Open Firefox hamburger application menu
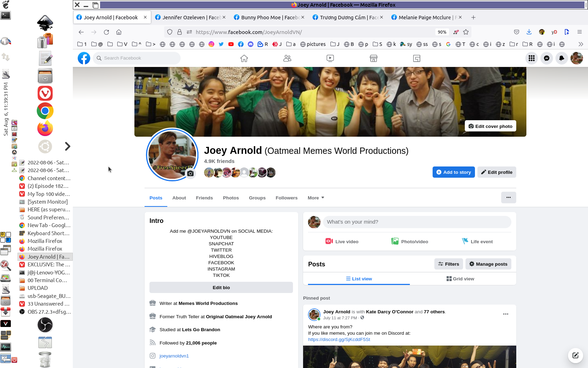The image size is (588, 368). click(x=580, y=32)
